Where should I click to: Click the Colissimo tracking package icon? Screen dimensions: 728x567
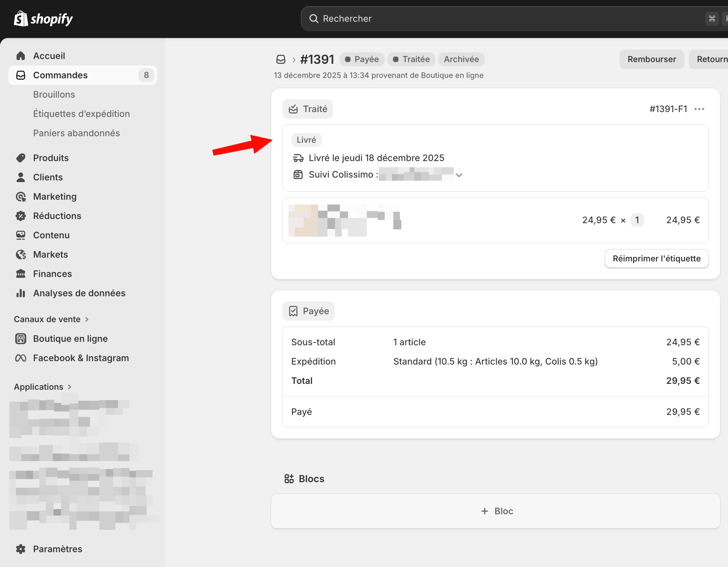point(298,175)
